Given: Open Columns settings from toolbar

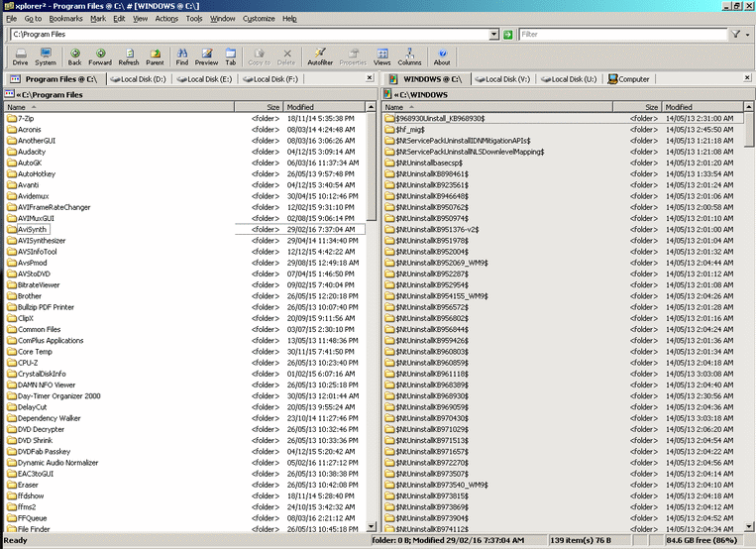Looking at the screenshot, I should 409,55.
